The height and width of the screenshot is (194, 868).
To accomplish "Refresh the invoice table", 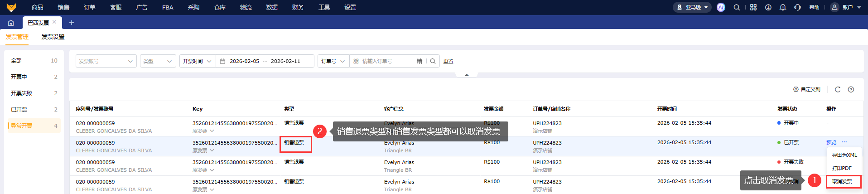I will tap(838, 89).
